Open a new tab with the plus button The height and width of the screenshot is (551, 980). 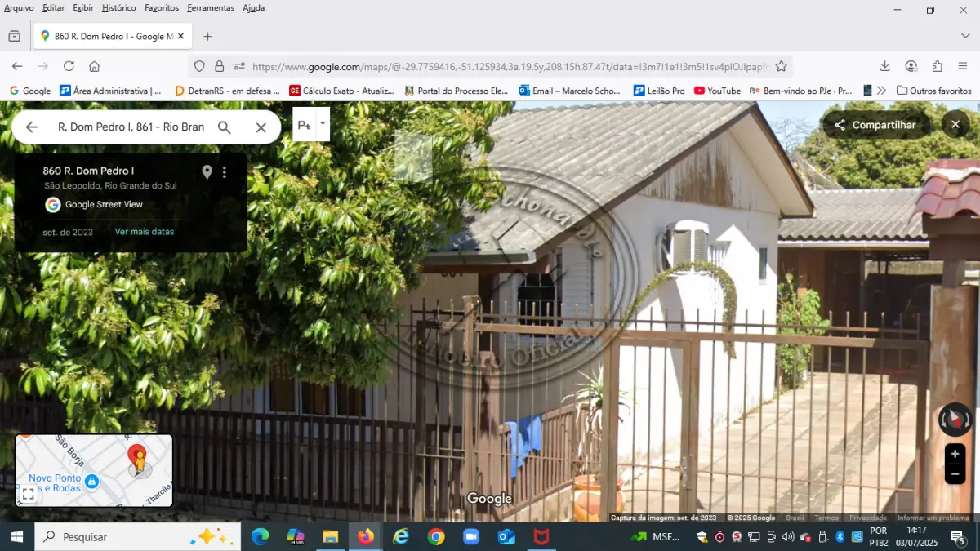coord(207,36)
